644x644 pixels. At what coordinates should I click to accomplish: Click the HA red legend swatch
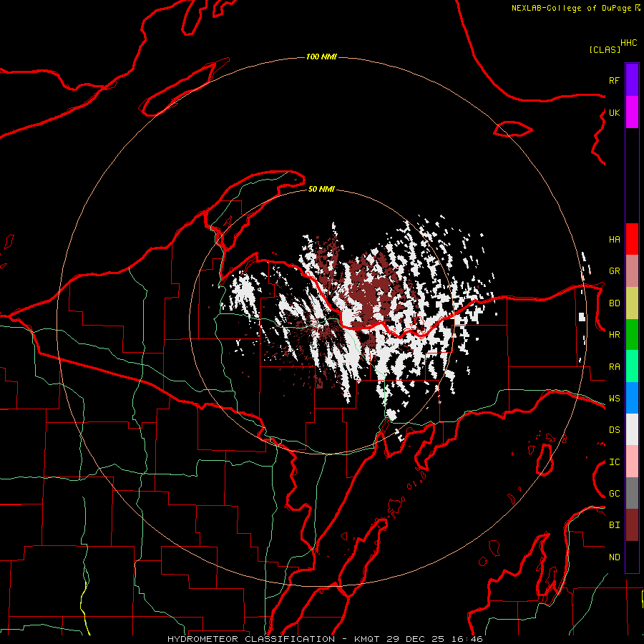[x=632, y=239]
